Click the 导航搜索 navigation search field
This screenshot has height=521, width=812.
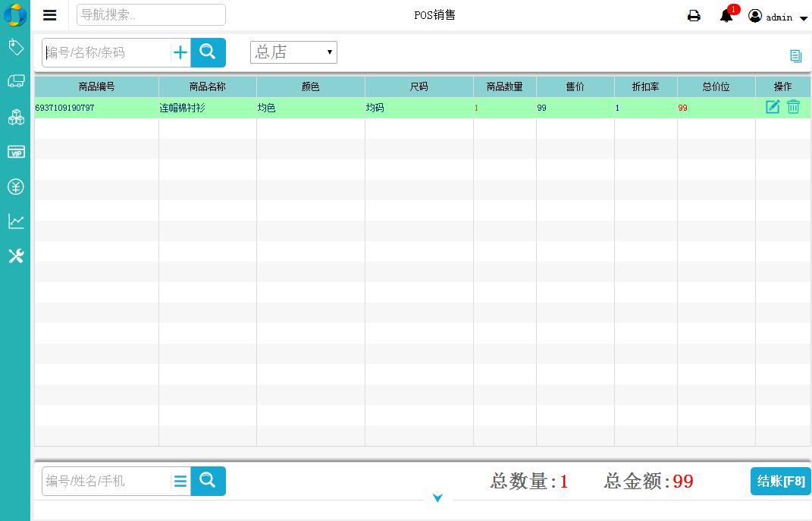click(x=151, y=15)
